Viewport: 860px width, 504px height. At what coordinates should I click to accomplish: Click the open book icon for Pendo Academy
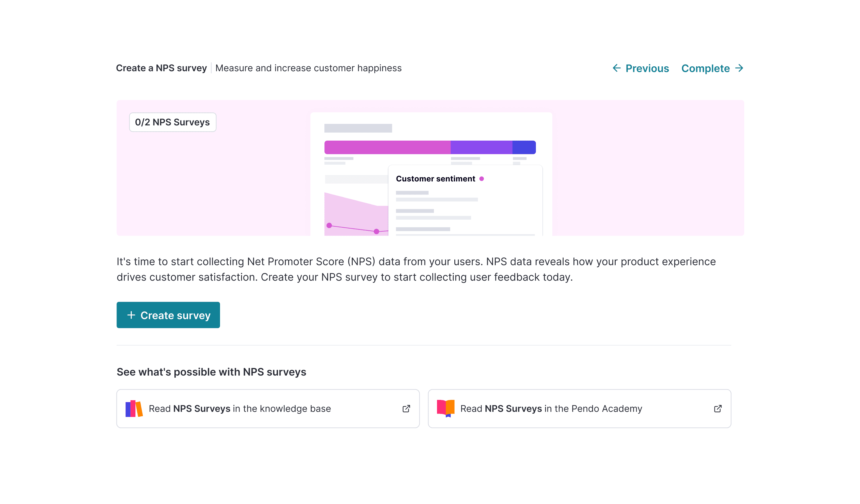[445, 408]
